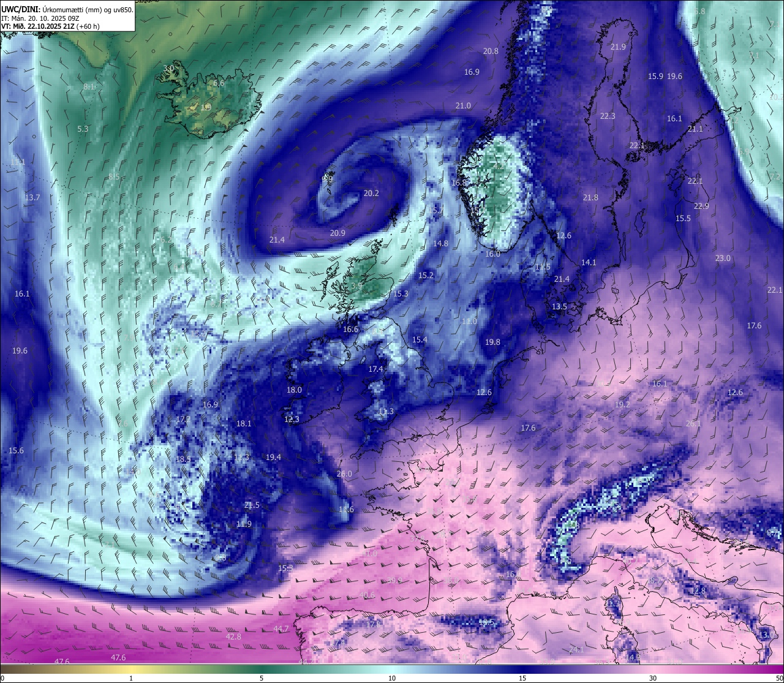Click the 21.8 value over Sweden
The height and width of the screenshot is (683, 784).
590,197
